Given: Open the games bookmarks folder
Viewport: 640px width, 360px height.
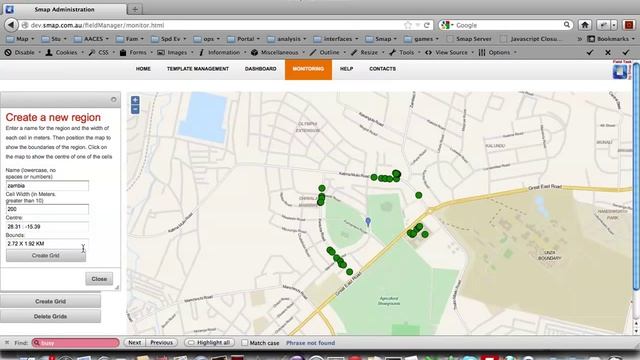Looking at the screenshot, I should 422,39.
